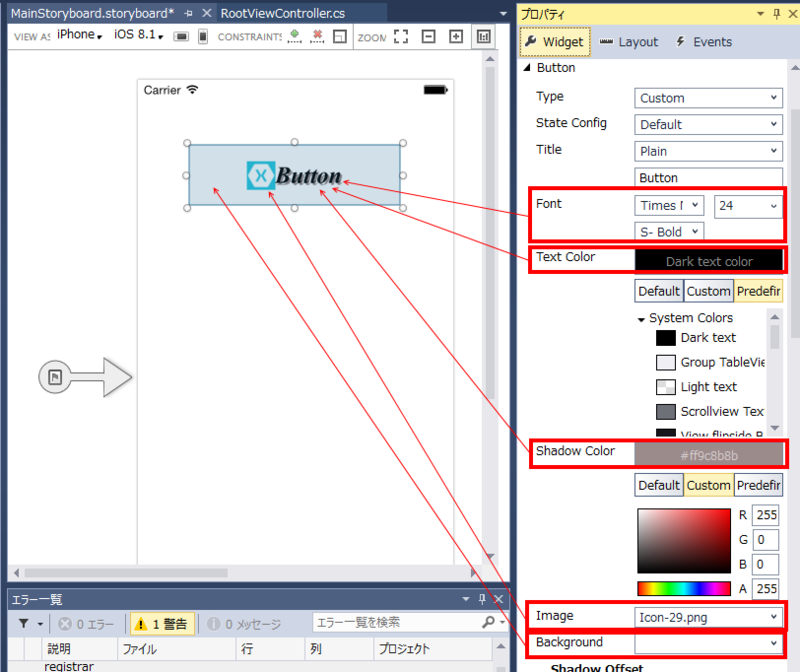
Task: Open error list panel options dropdown
Action: click(x=465, y=599)
